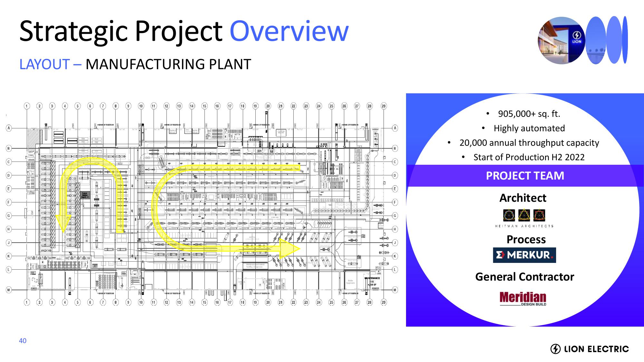Screen dimensions: 644x362
Task: Click the manufacturing plant floor plan
Action: tap(202, 204)
